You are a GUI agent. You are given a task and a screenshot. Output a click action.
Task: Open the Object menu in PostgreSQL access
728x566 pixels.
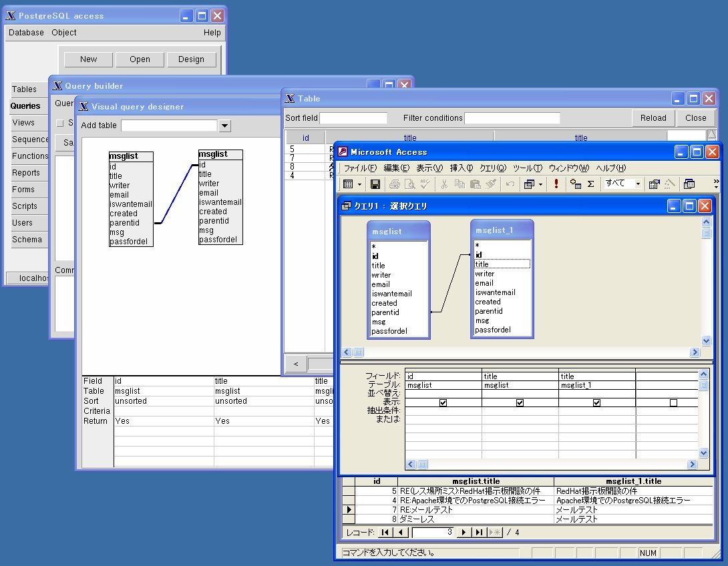[x=64, y=33]
